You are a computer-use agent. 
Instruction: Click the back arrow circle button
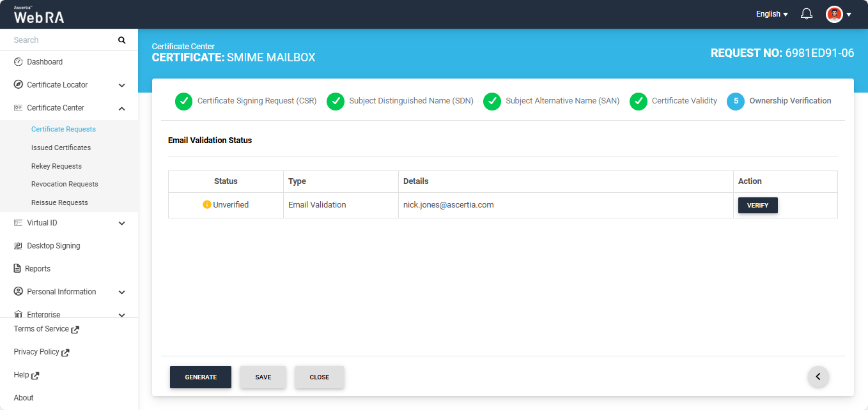pyautogui.click(x=818, y=377)
